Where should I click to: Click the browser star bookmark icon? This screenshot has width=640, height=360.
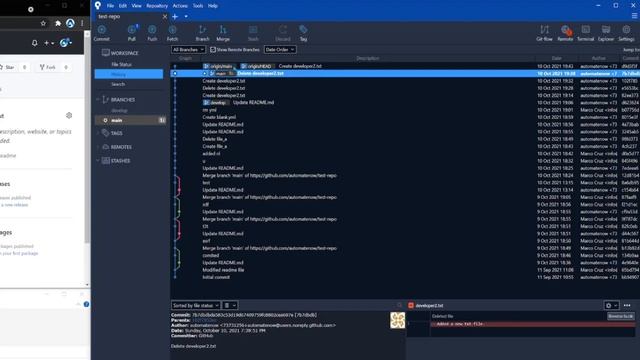click(x=43, y=23)
